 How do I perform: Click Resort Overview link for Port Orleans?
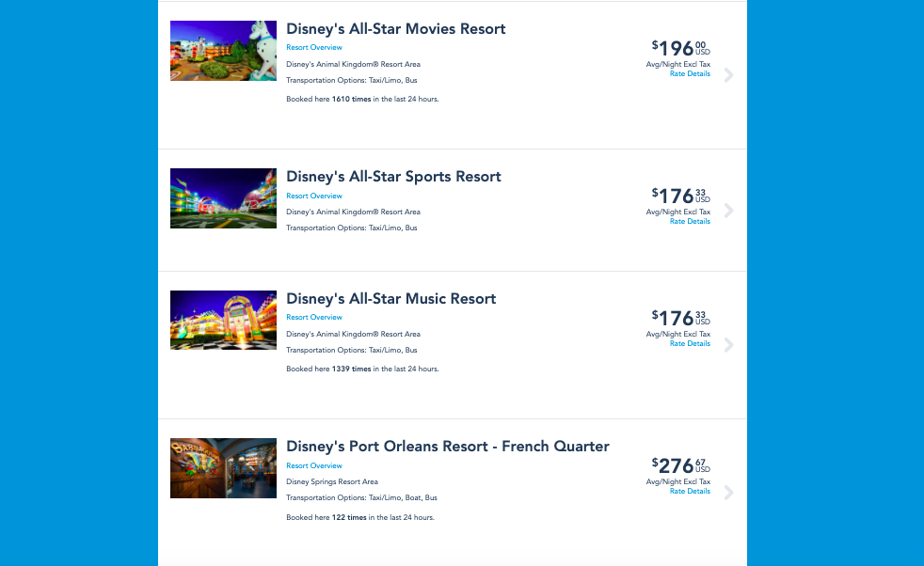click(x=314, y=466)
